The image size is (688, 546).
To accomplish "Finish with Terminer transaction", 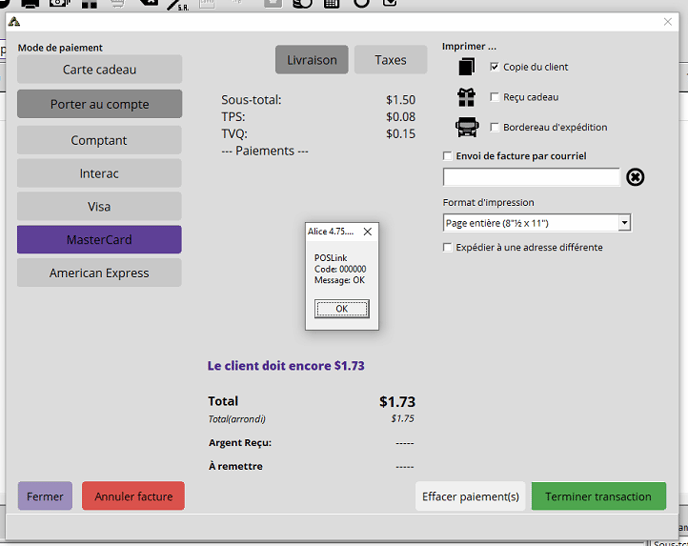I will pos(598,496).
